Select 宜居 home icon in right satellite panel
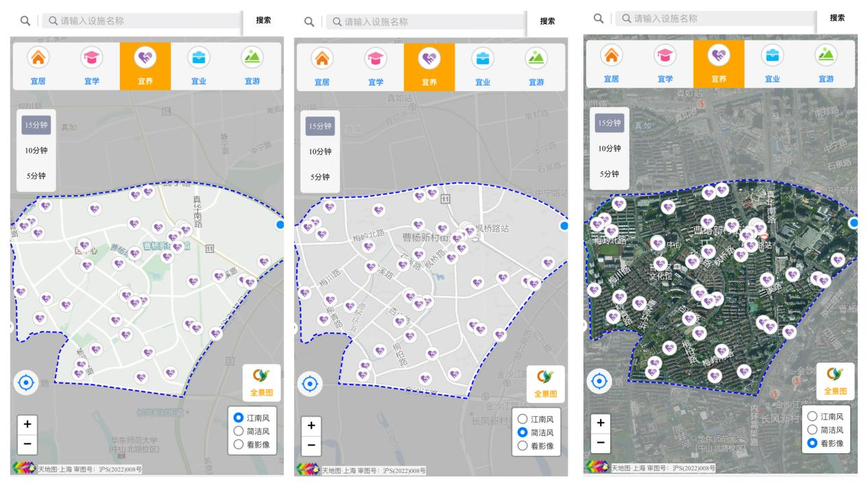Viewport: 868px width, 488px height. [x=612, y=57]
